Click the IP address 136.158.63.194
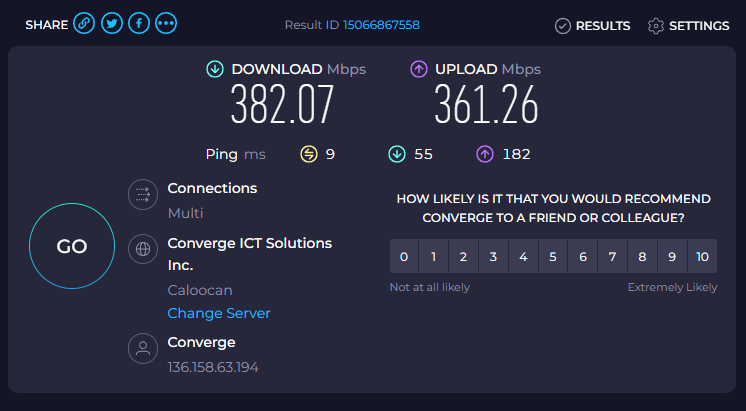Screen dimensions: 746x411 [213, 367]
